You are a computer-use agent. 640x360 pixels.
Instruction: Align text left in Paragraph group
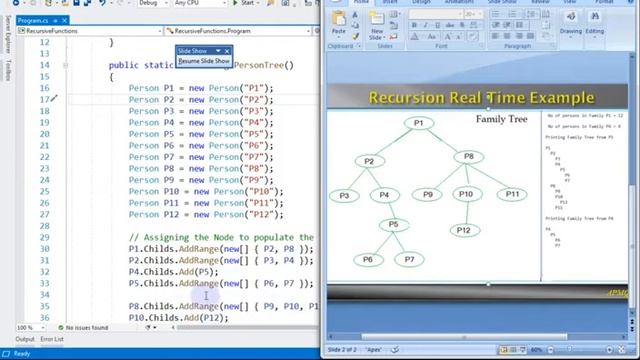pos(496,36)
